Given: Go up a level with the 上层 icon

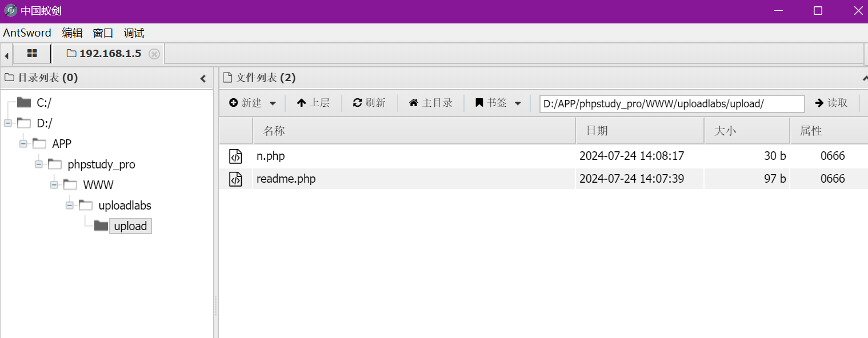Looking at the screenshot, I should click(x=301, y=103).
